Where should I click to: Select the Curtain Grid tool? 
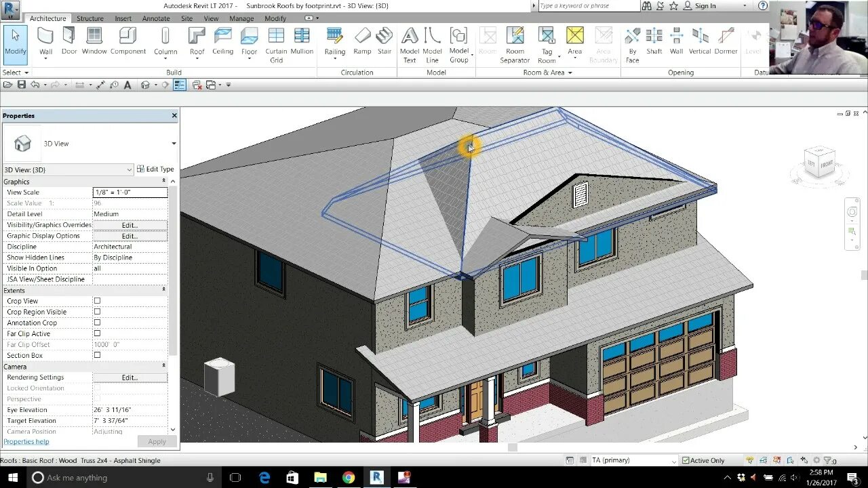pyautogui.click(x=276, y=45)
